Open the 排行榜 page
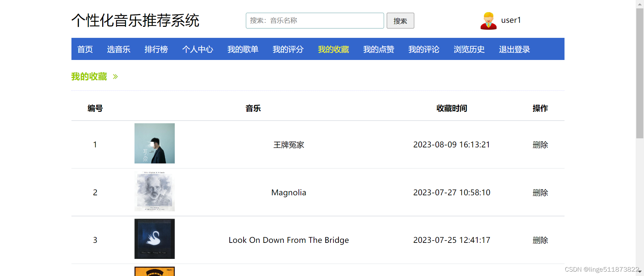Screen dimensions: 644x276 [x=156, y=49]
